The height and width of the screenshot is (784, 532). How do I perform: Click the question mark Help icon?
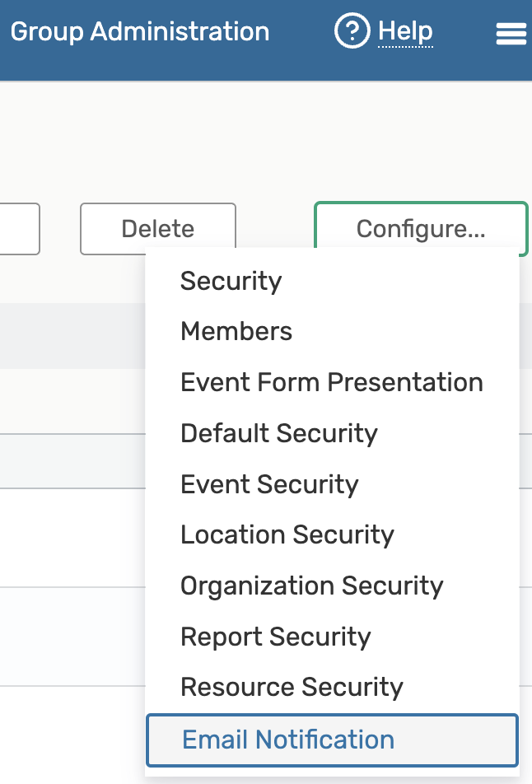tap(352, 32)
